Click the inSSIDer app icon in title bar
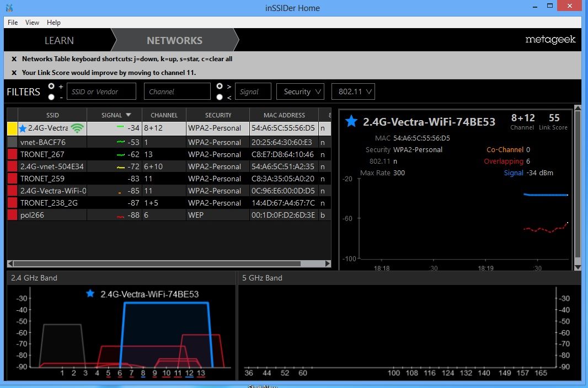The width and height of the screenshot is (588, 388). coord(9,8)
